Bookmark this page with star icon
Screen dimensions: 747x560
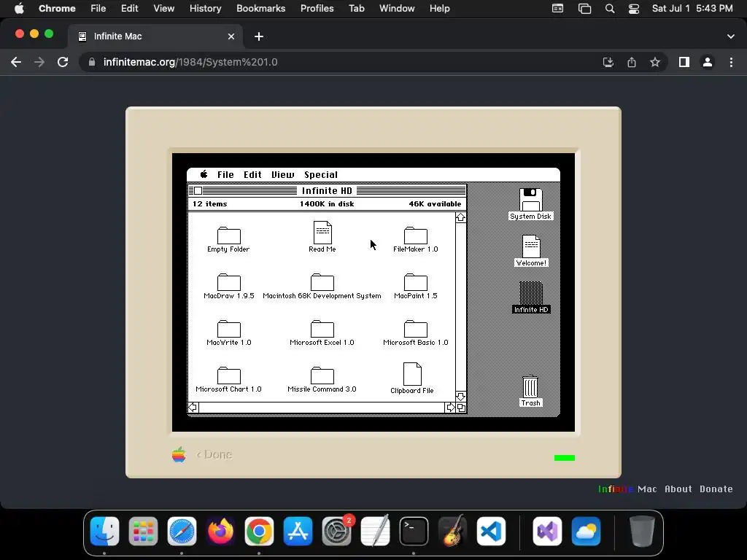(655, 62)
